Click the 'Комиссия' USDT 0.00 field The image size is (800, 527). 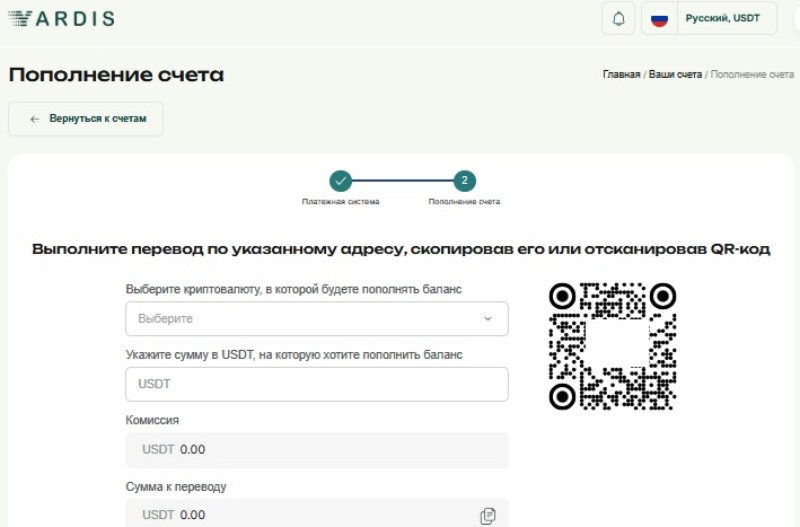[316, 450]
